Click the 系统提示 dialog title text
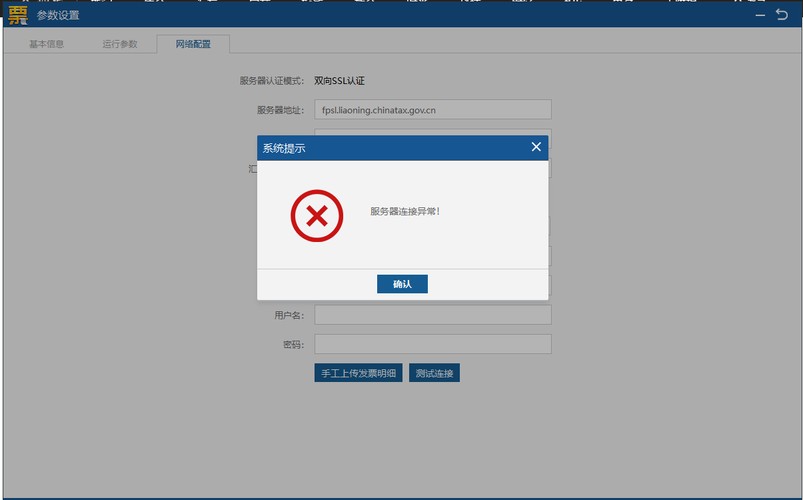Screen dimensions: 803x500 pyautogui.click(x=284, y=148)
